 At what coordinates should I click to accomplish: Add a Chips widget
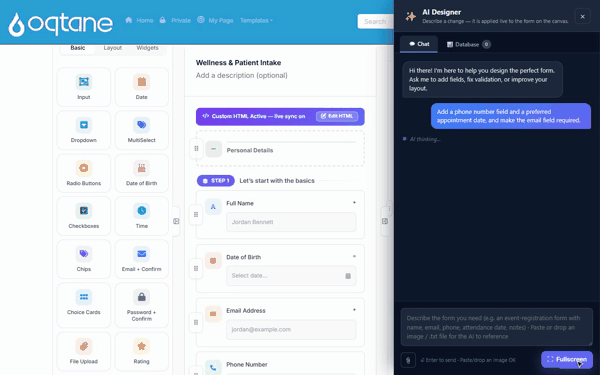[x=84, y=259]
